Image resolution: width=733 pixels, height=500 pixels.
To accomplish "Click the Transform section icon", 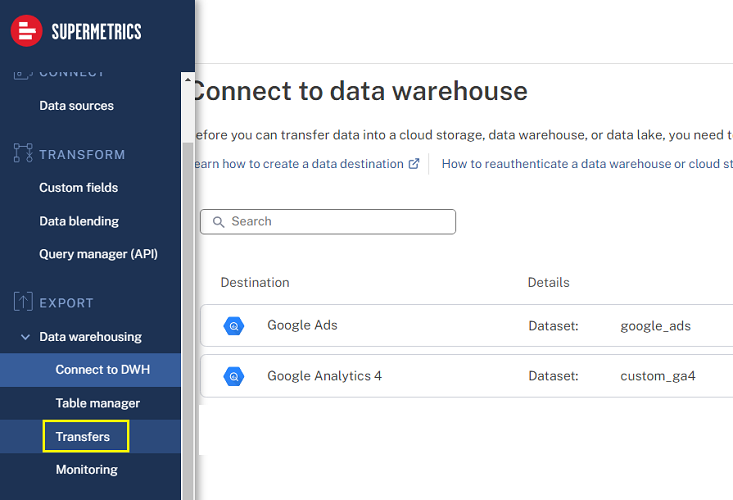I will (23, 153).
